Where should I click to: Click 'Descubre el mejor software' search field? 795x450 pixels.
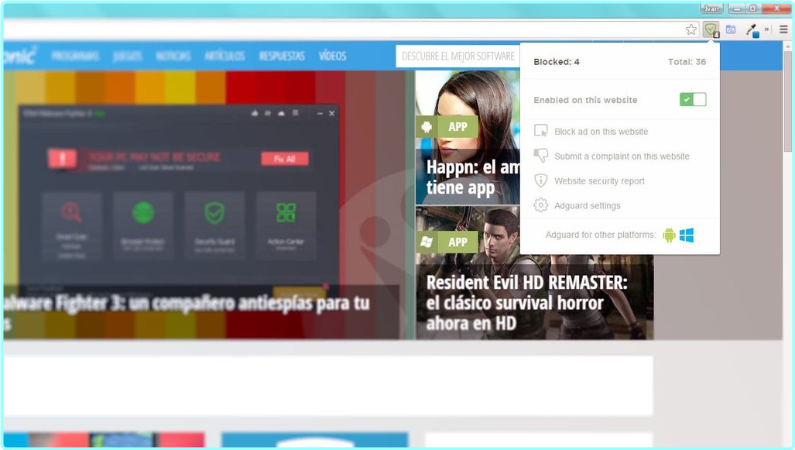(x=458, y=56)
